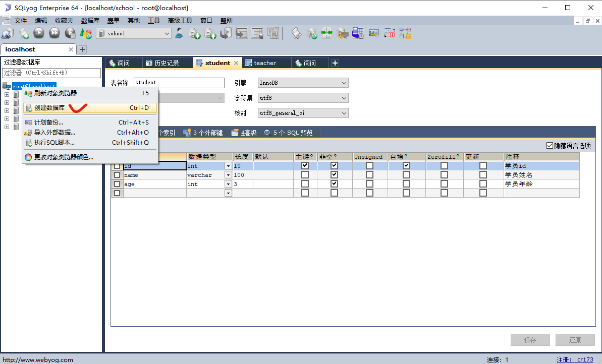Open a new query editor from toolbar
Image resolution: width=602 pixels, height=364 pixels.
tap(24, 33)
